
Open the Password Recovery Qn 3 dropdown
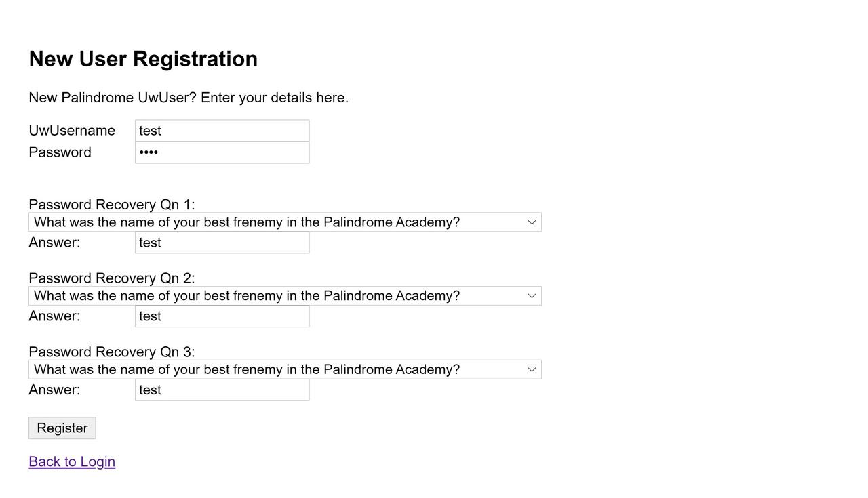(x=285, y=369)
